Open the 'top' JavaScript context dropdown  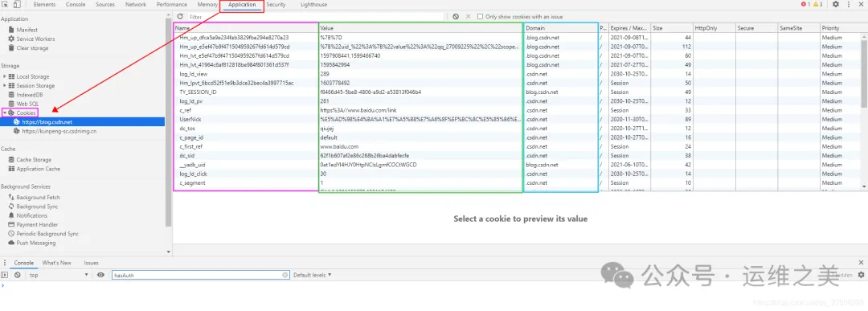point(59,275)
